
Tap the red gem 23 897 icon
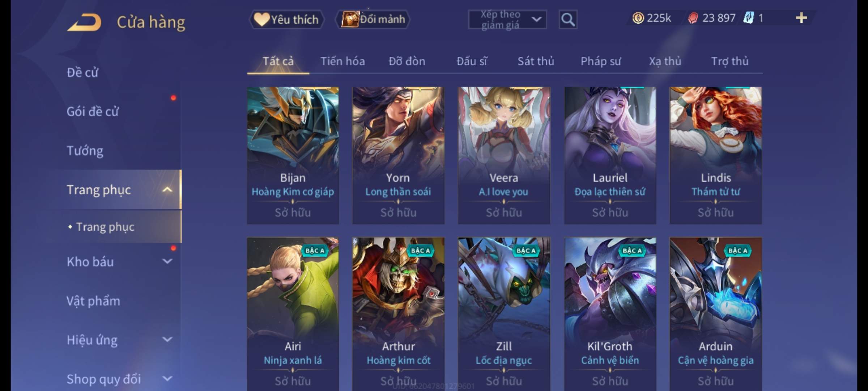693,18
